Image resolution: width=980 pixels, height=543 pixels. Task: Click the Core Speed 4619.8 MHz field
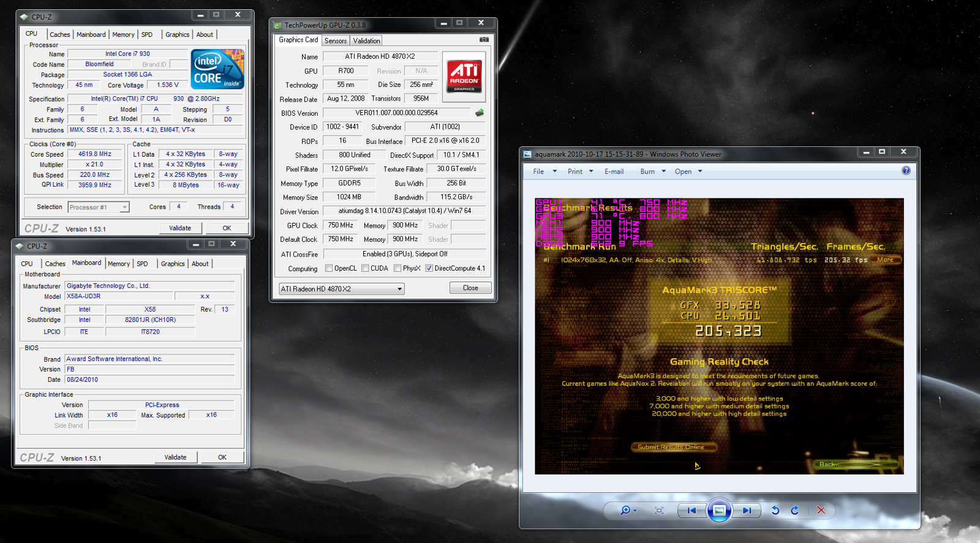point(95,154)
